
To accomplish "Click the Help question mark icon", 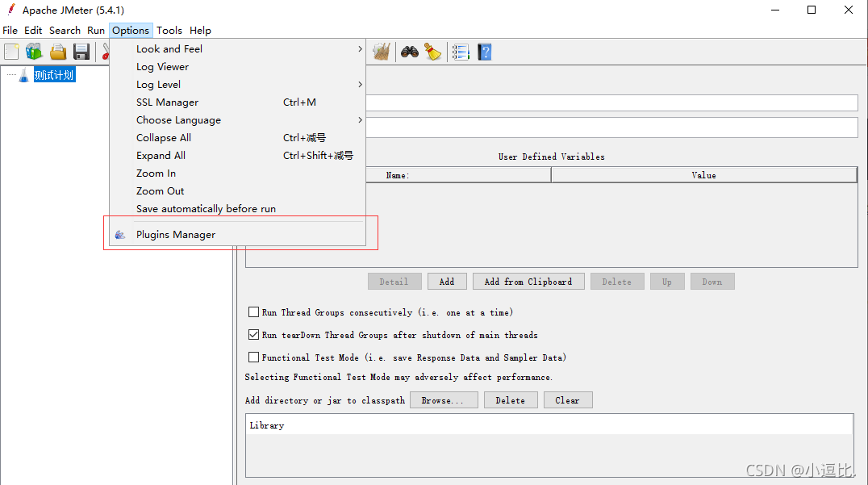I will pos(485,52).
